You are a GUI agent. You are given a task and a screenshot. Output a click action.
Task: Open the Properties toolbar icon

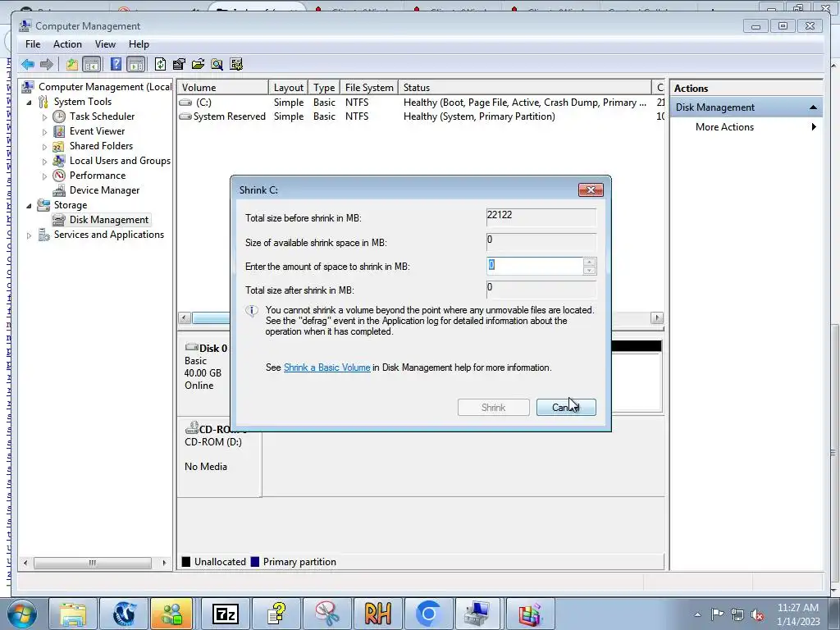pos(179,64)
